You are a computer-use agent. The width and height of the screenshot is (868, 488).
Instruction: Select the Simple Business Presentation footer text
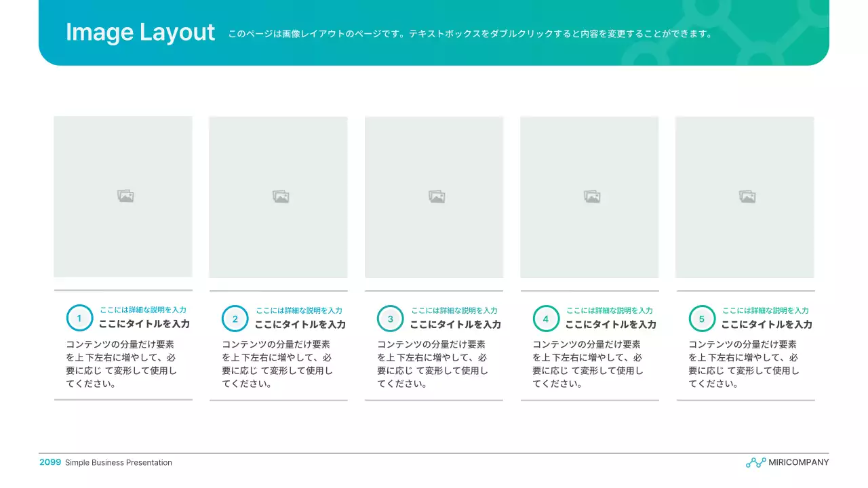119,462
